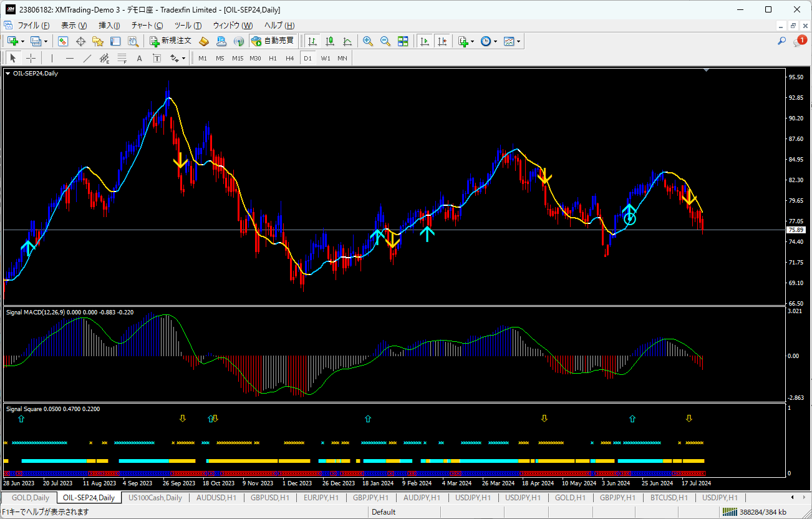Click the 新規注文 new order button
Screen dimensions: 812x519
coord(171,41)
